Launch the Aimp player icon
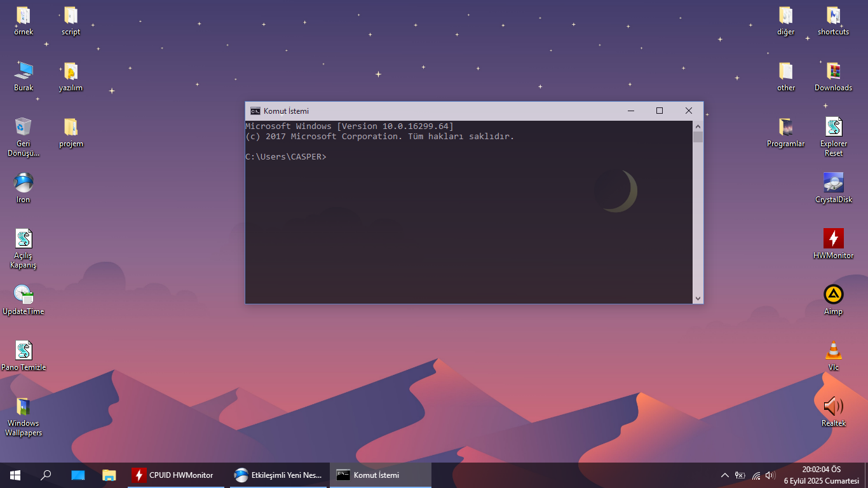The image size is (868, 488). tap(834, 295)
